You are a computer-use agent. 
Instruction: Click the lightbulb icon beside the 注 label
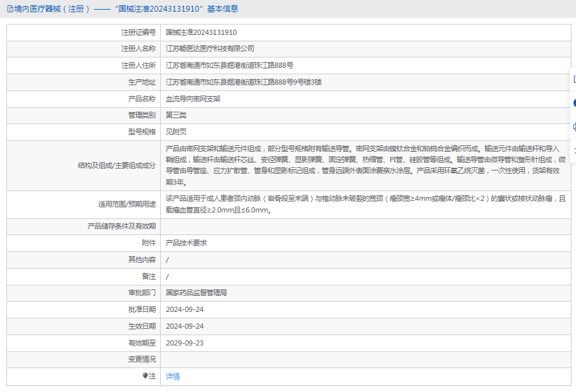tap(145, 376)
